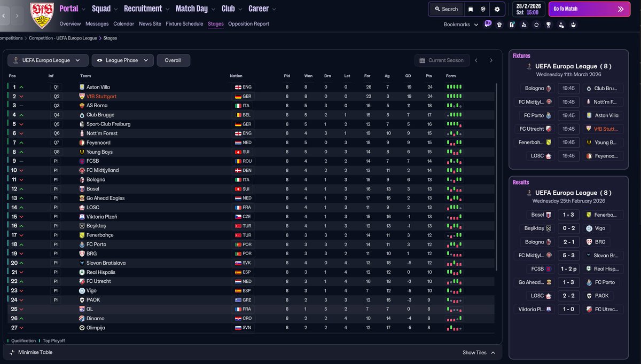Viewport: 641px width, 364px height.
Task: Click the Go Ahead Eagles team name
Action: (106, 198)
